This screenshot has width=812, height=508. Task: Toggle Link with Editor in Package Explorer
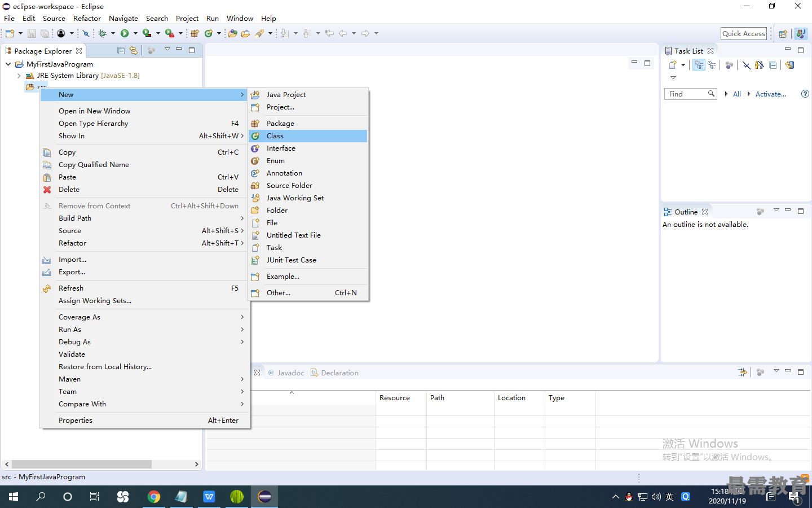click(134, 51)
